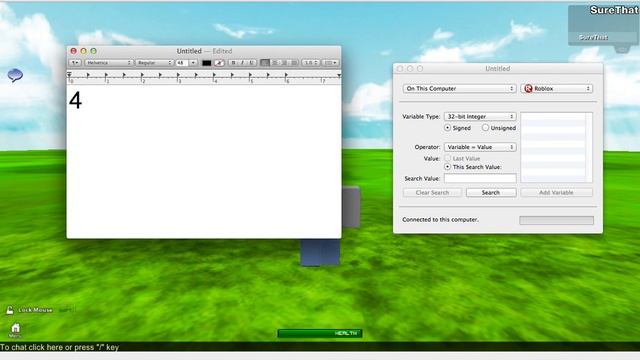This screenshot has height=360, width=640.
Task: Center-align text in TextEdit
Action: click(x=275, y=63)
